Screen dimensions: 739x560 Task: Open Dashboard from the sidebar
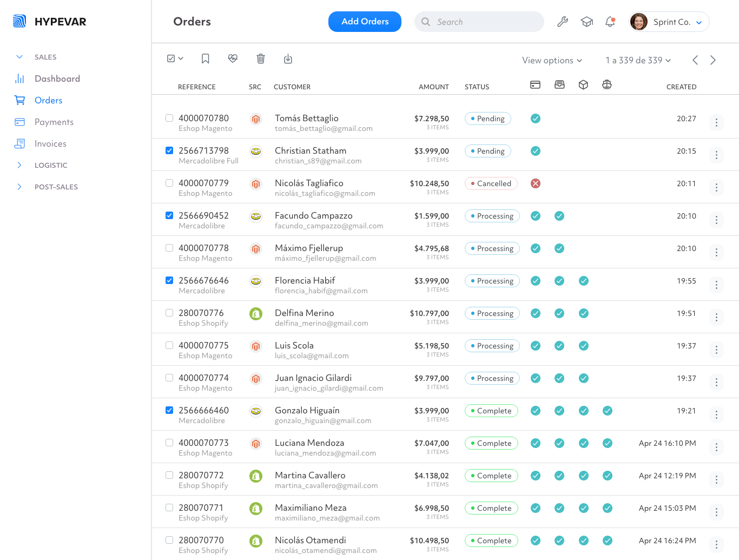57,78
